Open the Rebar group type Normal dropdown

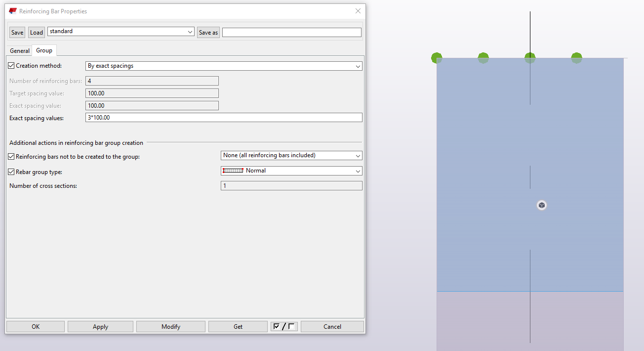pos(291,171)
